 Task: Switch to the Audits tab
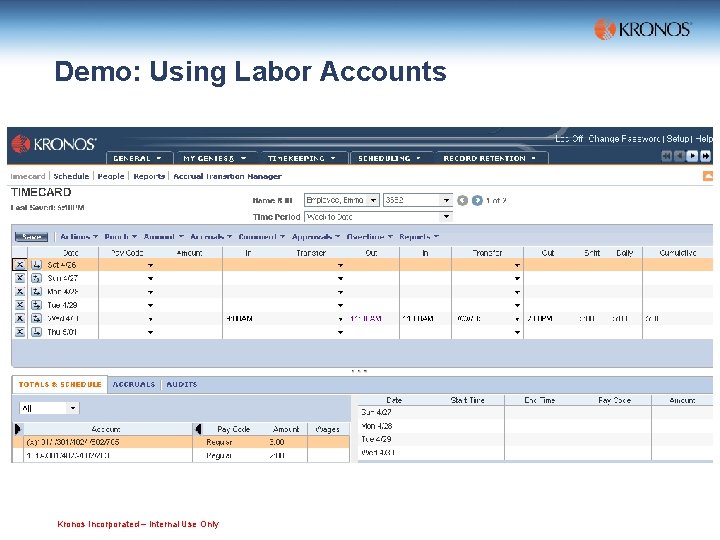pyautogui.click(x=182, y=384)
